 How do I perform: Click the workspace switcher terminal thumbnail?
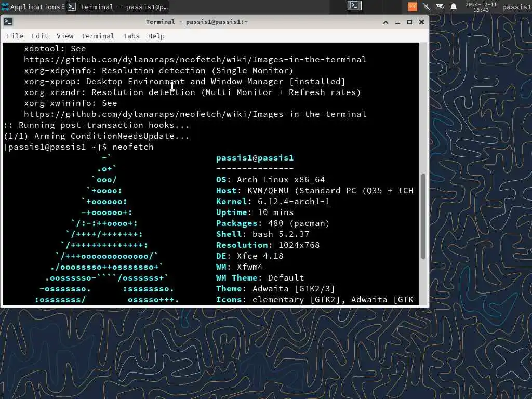354,6
